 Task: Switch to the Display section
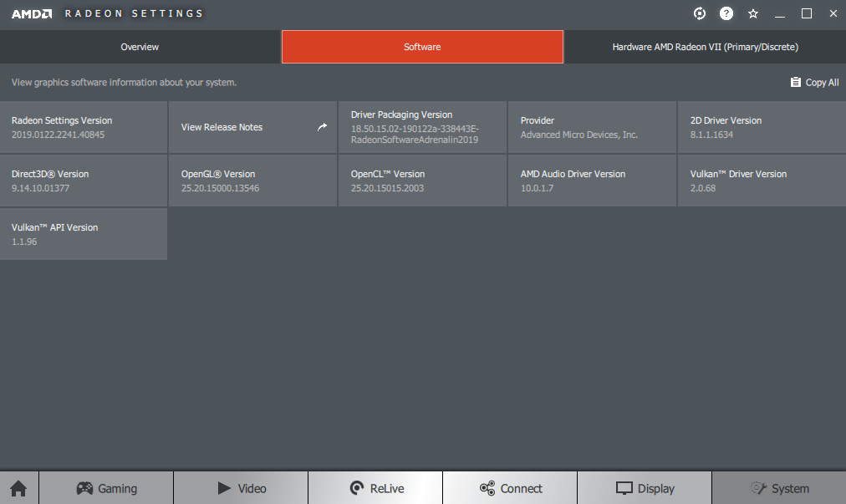(645, 488)
